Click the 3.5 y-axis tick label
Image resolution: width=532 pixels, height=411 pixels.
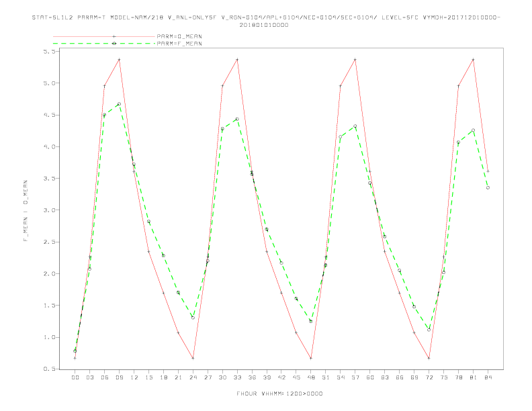(x=49, y=179)
